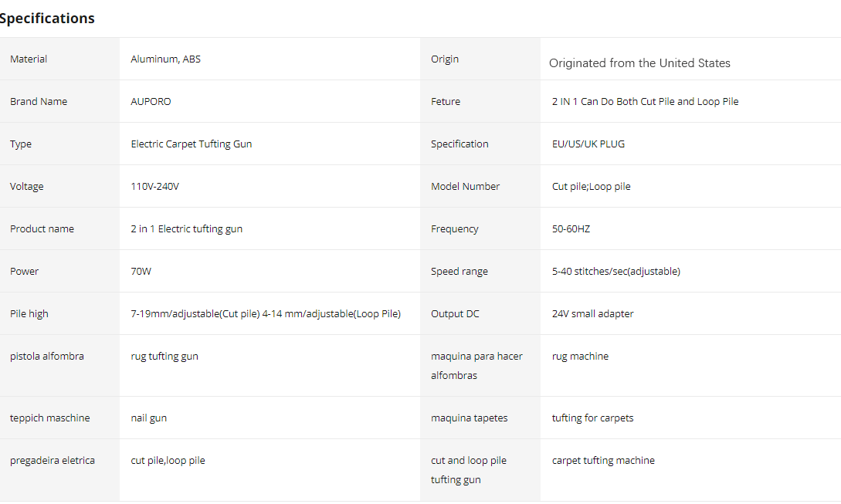
Task: Click the '24V small adapter' output value
Action: (592, 313)
